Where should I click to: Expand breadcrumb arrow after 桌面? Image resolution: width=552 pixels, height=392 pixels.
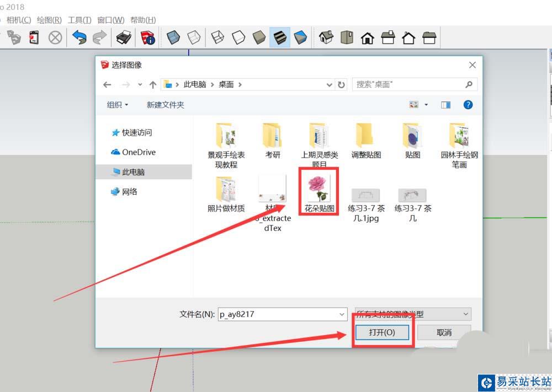(x=240, y=85)
